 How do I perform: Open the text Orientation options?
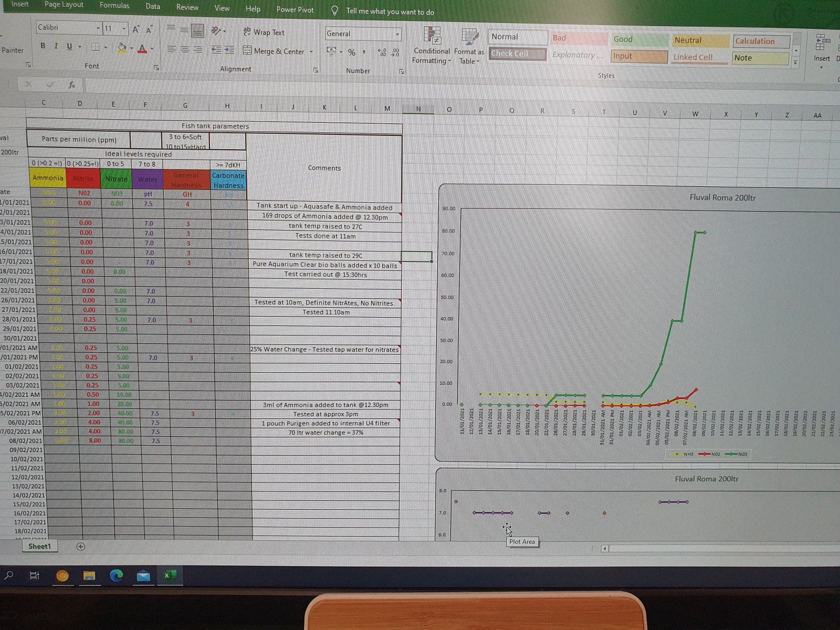216,31
